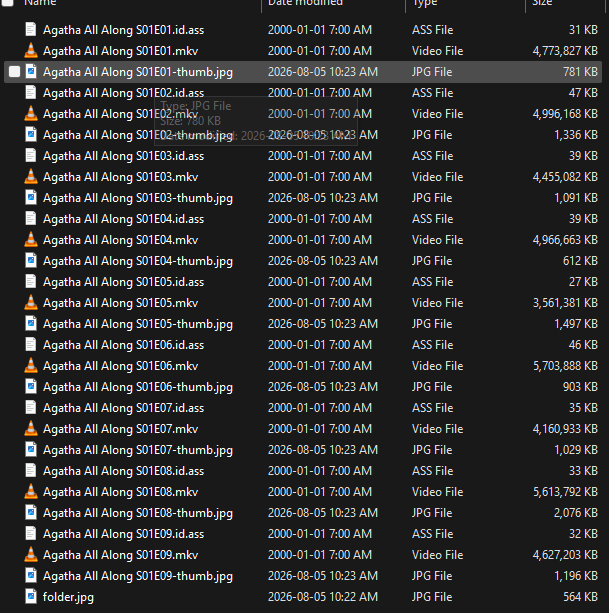Select file Agatha All Along S01E09.id.ass
The image size is (609, 613).
(123, 534)
